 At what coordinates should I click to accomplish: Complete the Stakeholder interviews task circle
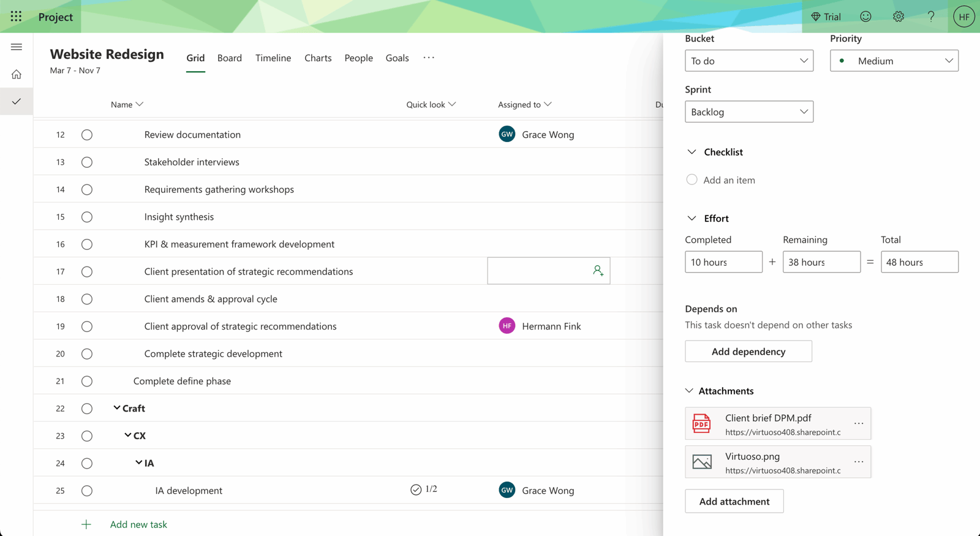click(x=87, y=162)
